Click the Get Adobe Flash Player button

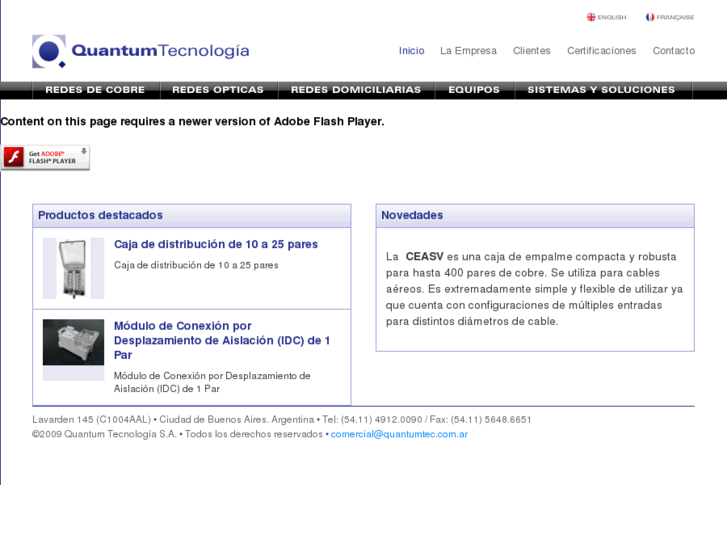pos(45,158)
